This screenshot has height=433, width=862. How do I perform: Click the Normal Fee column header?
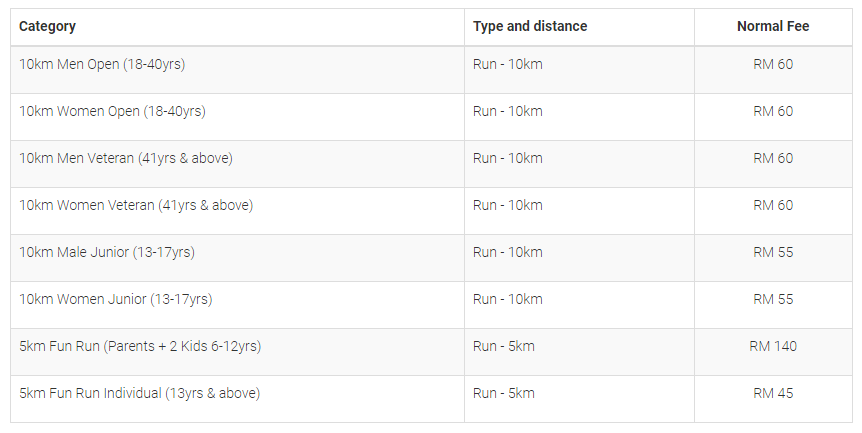pyautogui.click(x=773, y=26)
